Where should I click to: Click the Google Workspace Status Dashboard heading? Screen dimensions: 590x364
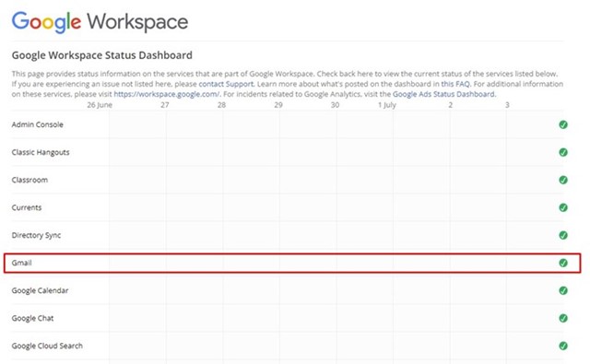(x=102, y=55)
